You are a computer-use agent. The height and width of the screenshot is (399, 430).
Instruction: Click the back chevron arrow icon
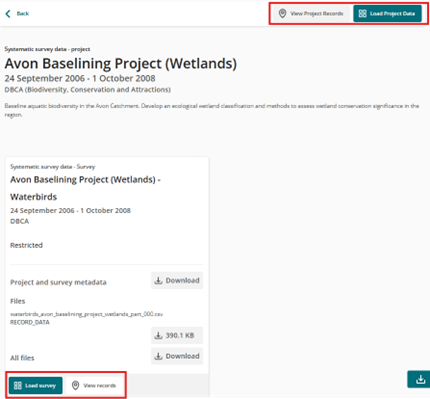(x=8, y=13)
